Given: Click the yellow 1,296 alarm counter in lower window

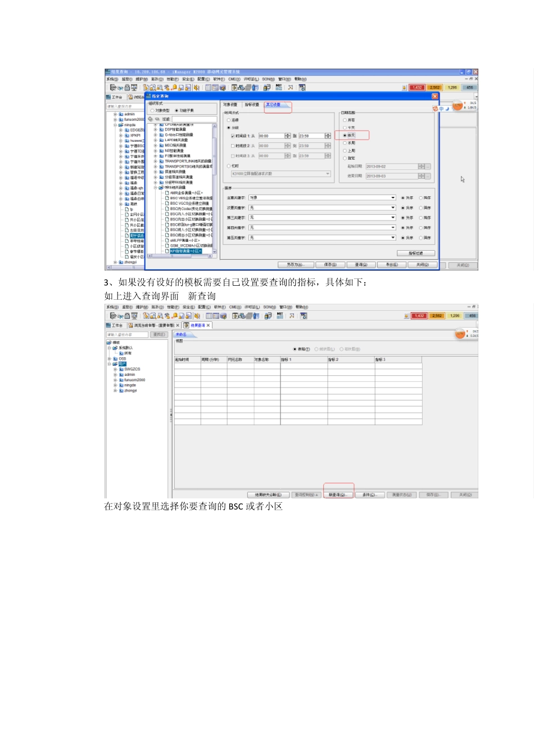Looking at the screenshot, I should click(x=455, y=316).
